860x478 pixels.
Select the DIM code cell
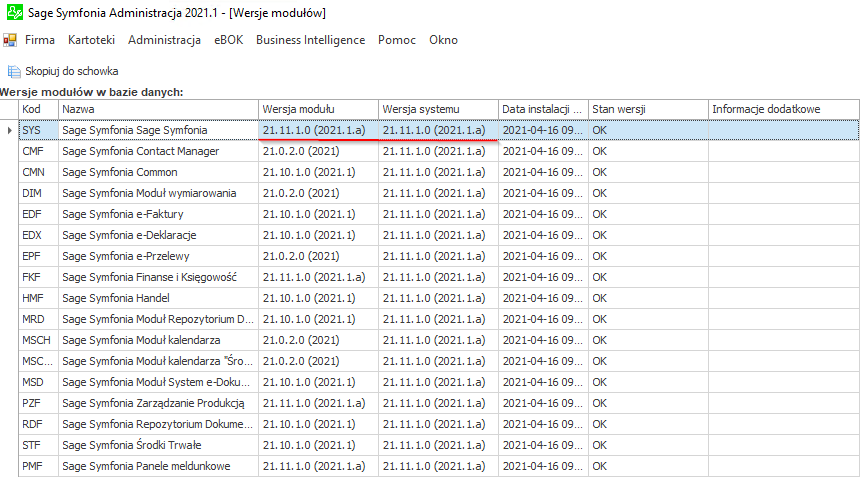coord(38,194)
